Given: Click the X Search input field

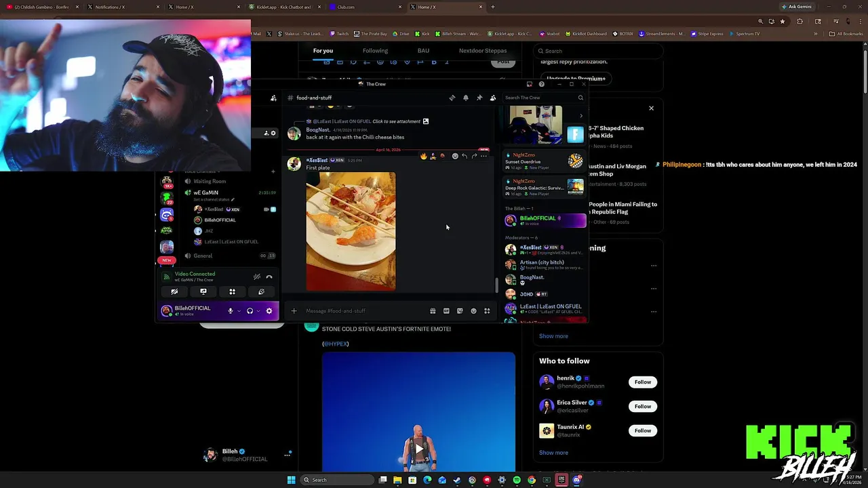Looking at the screenshot, I should (598, 51).
